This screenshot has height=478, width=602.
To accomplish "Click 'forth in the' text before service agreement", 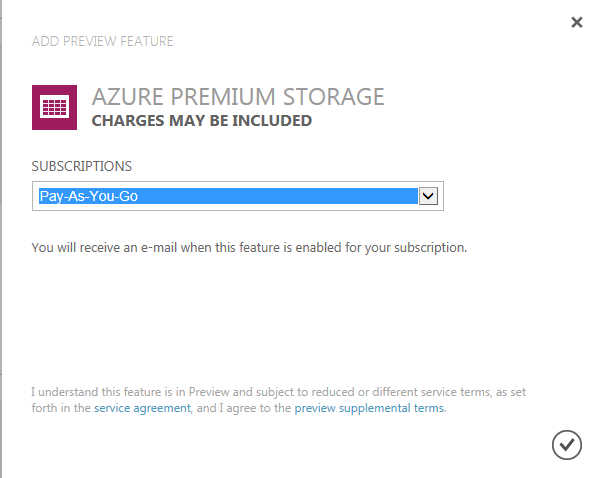I will pos(61,408).
